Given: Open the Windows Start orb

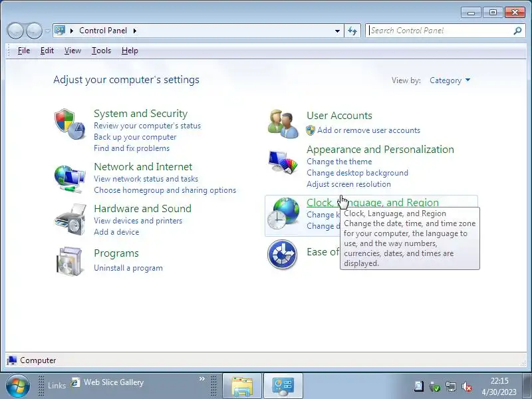Looking at the screenshot, I should pyautogui.click(x=18, y=386).
